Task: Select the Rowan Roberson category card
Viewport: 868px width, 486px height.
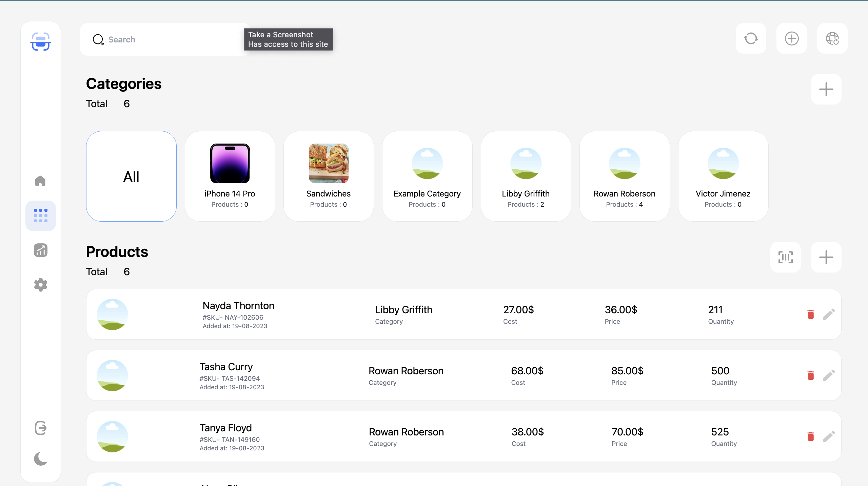Action: click(x=624, y=176)
